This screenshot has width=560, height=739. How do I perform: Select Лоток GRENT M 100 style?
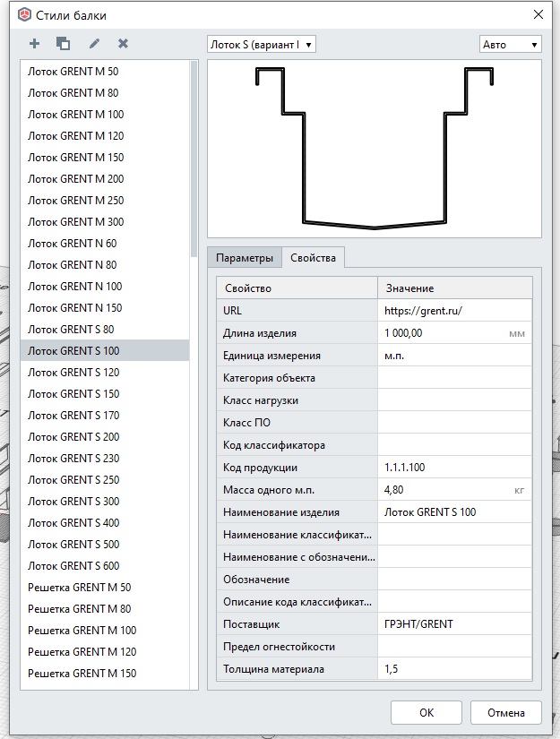pos(105,115)
